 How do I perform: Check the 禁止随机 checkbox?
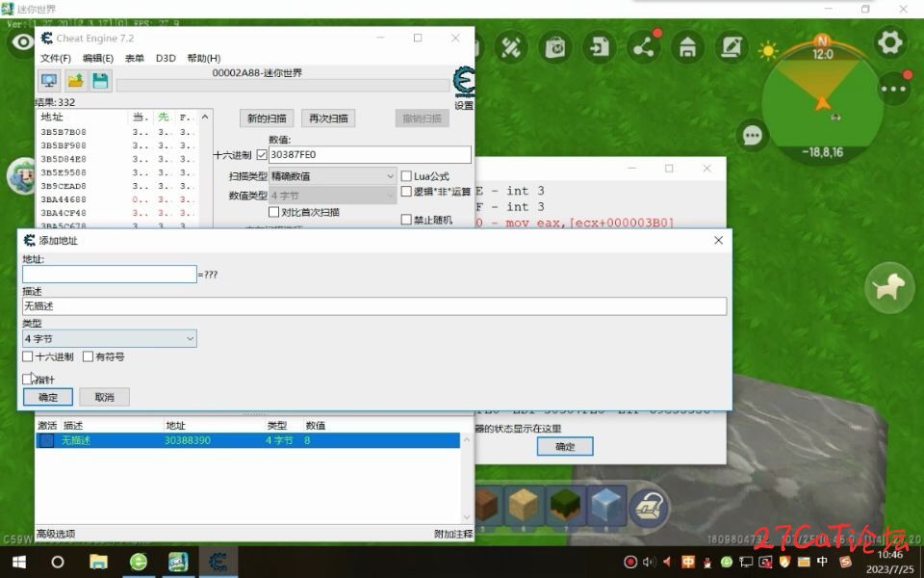tap(406, 220)
